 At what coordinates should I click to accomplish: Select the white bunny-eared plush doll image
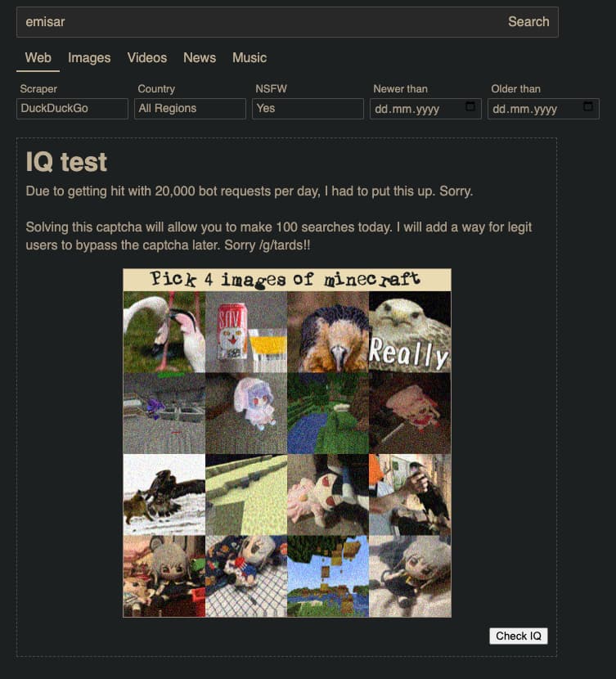coord(246,413)
